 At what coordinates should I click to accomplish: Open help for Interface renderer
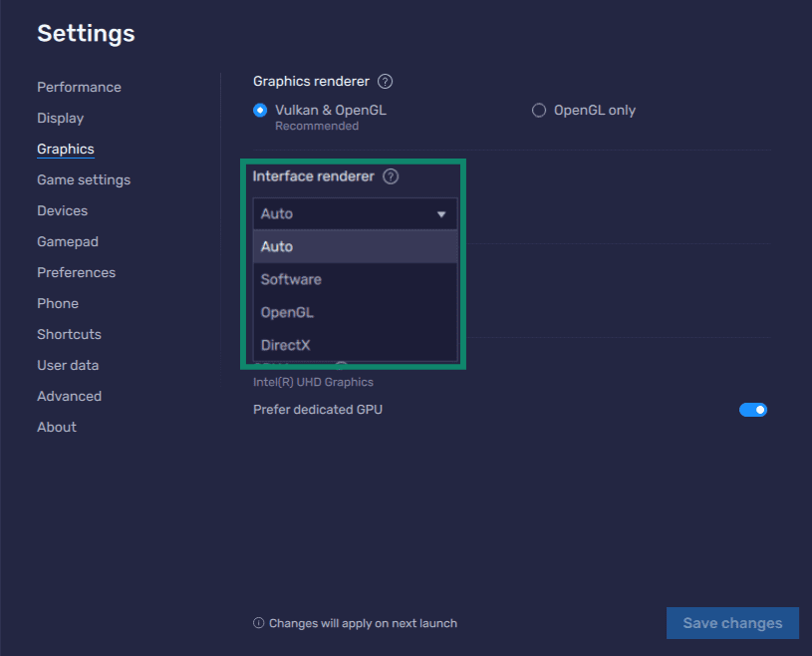click(391, 176)
